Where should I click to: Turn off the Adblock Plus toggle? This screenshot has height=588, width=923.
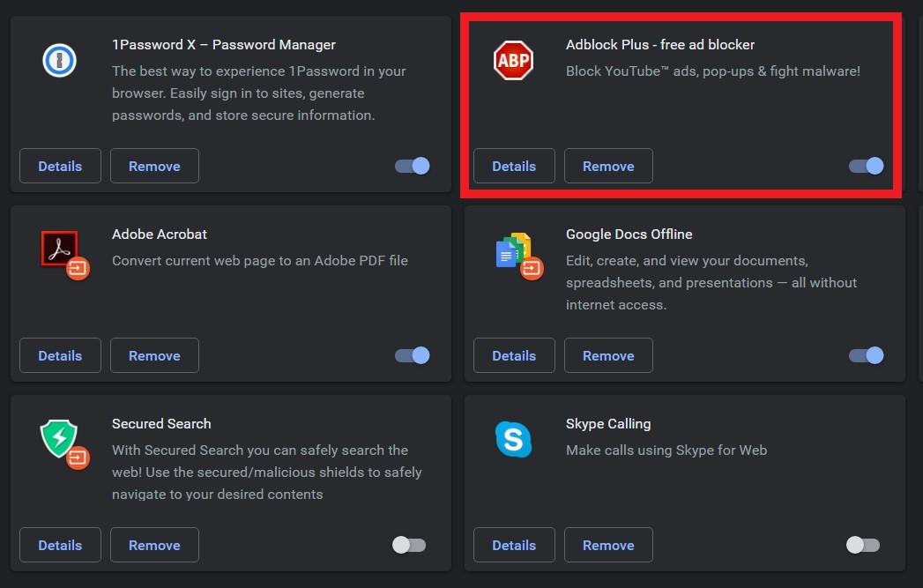pyautogui.click(x=866, y=166)
